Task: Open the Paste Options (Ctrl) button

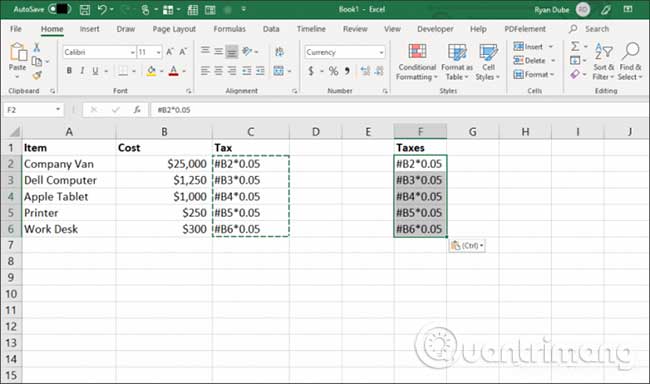Action: pyautogui.click(x=467, y=246)
